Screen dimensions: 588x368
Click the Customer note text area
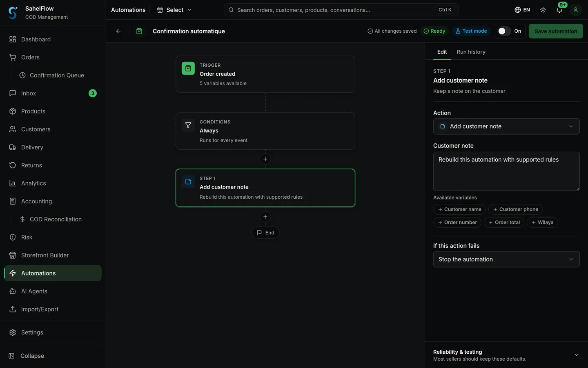tap(506, 171)
